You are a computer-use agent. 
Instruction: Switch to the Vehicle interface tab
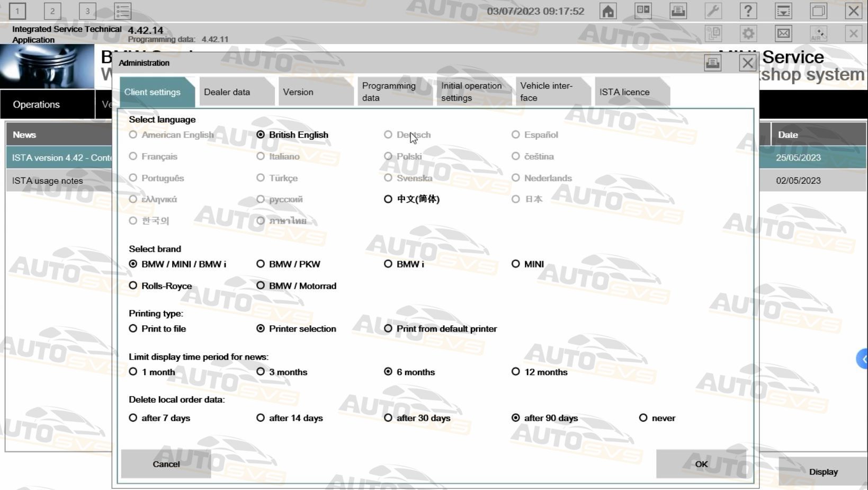point(553,92)
